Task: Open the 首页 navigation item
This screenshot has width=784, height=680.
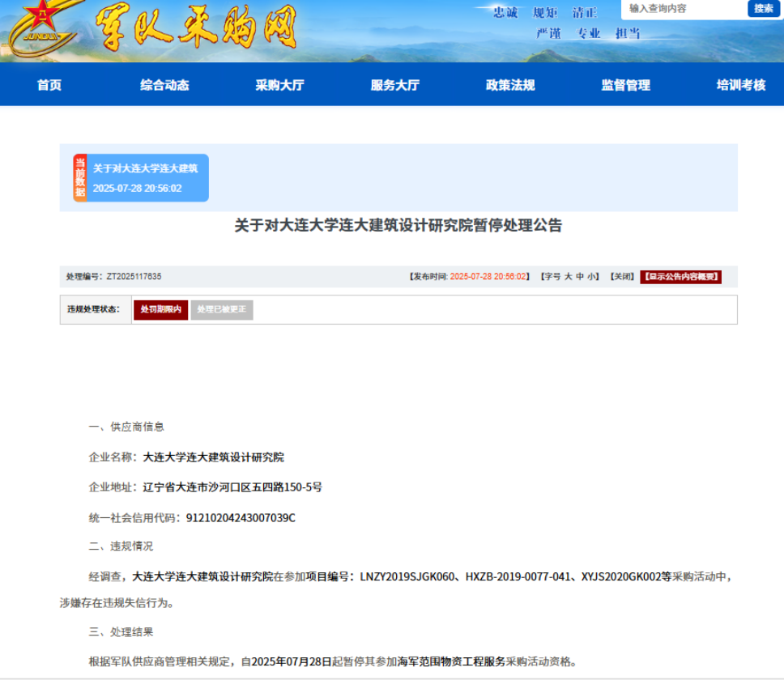Action: tap(49, 85)
